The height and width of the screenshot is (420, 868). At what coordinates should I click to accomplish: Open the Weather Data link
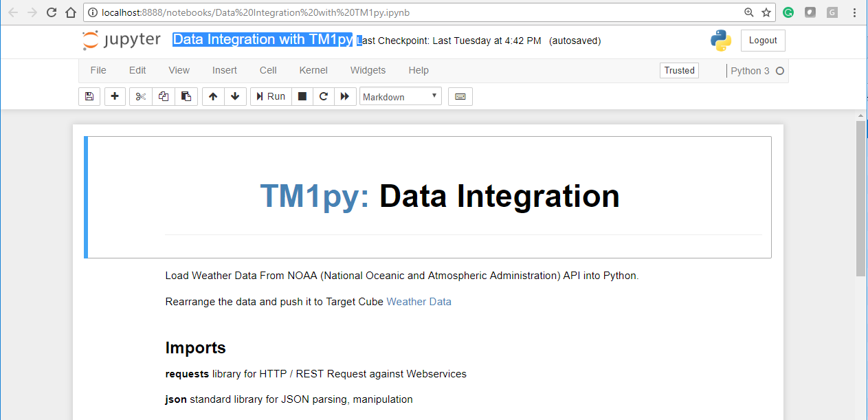coord(419,302)
